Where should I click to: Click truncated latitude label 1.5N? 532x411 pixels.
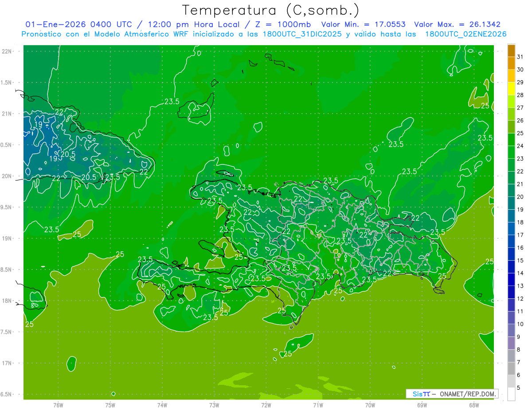click(x=7, y=82)
